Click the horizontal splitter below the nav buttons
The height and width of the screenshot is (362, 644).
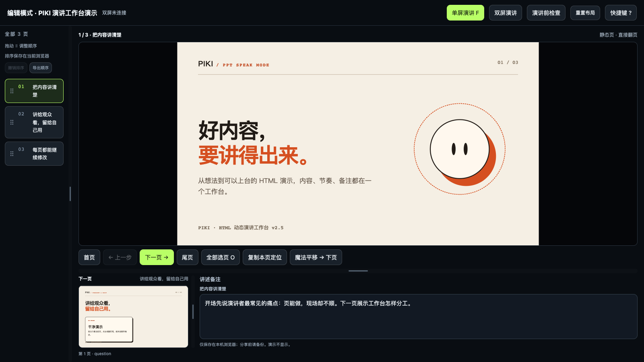coord(358,271)
